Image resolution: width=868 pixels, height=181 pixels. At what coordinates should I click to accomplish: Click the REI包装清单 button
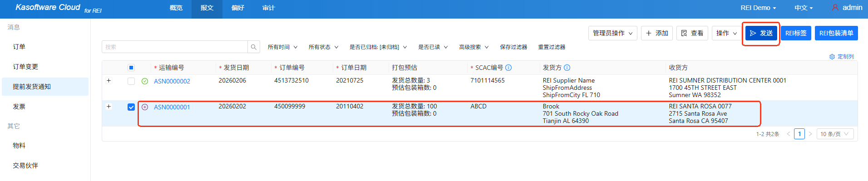pyautogui.click(x=836, y=33)
